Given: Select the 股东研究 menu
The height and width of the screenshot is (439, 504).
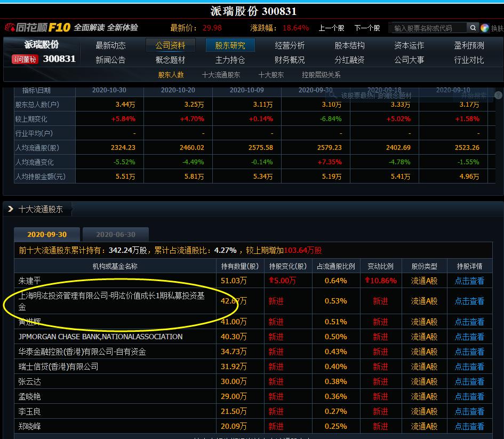Looking at the screenshot, I should pyautogui.click(x=230, y=45).
